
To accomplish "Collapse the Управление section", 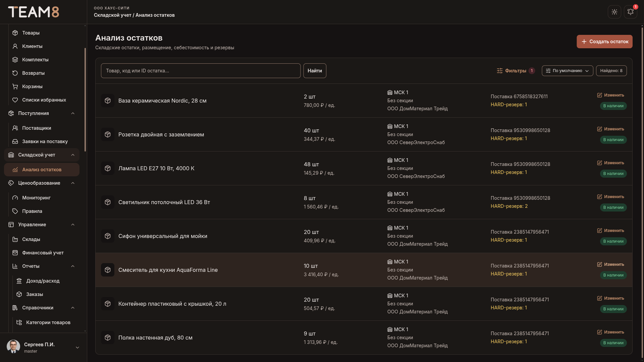I will point(73,225).
